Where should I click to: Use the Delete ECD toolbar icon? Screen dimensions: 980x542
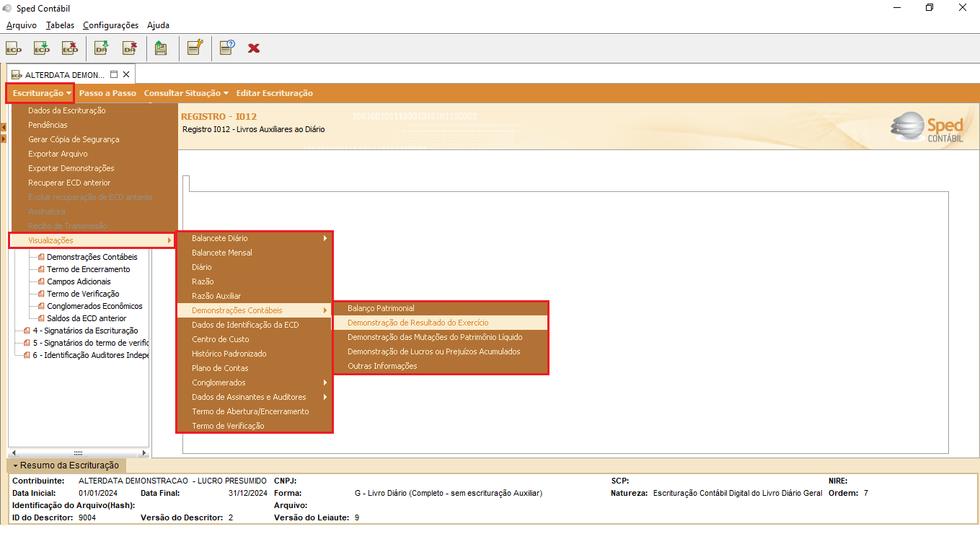[x=69, y=48]
